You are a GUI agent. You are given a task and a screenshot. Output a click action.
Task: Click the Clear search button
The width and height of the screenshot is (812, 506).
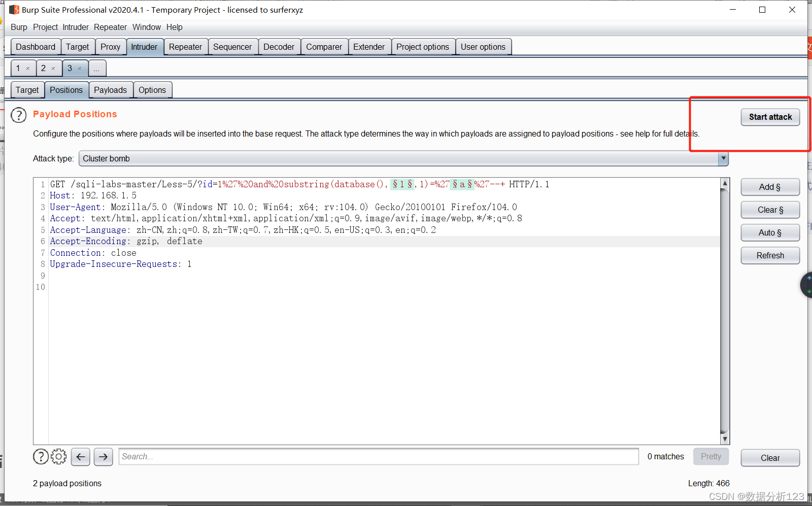pos(770,458)
